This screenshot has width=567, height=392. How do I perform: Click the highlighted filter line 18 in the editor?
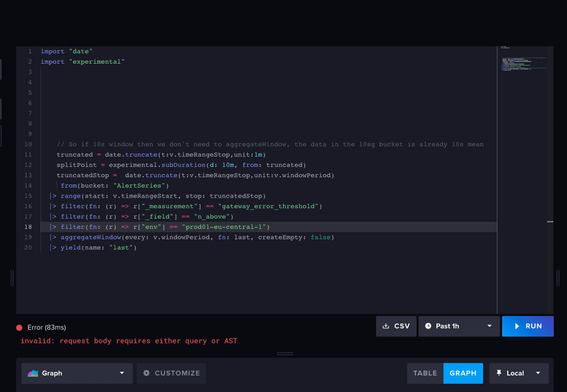pos(165,227)
